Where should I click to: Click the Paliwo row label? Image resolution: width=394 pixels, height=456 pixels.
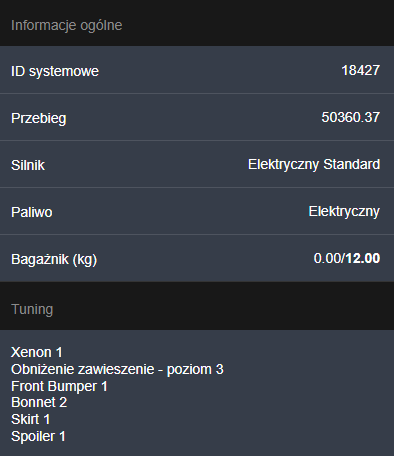coord(32,212)
